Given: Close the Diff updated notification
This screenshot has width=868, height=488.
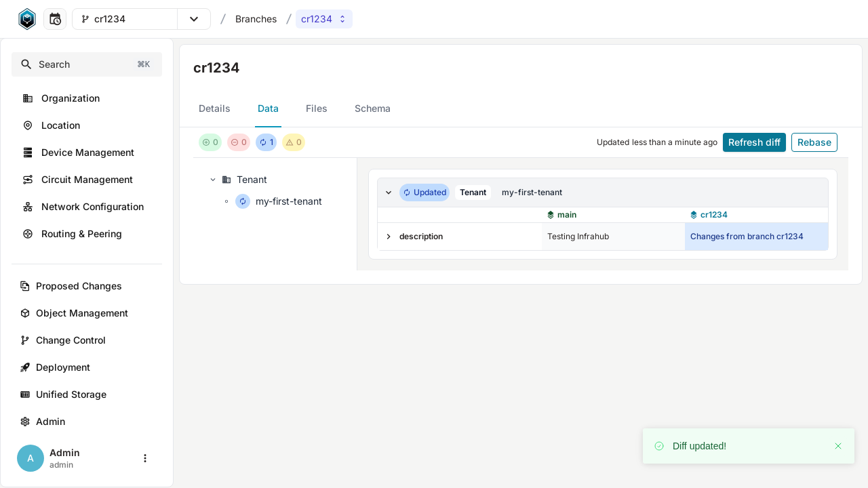Looking at the screenshot, I should click(x=838, y=446).
